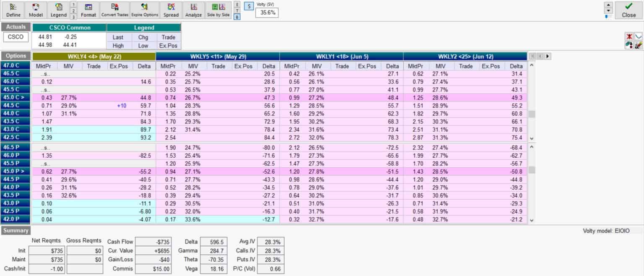Toggle the B mode button
Viewport: 644px width, 276px height.
pos(237,17)
